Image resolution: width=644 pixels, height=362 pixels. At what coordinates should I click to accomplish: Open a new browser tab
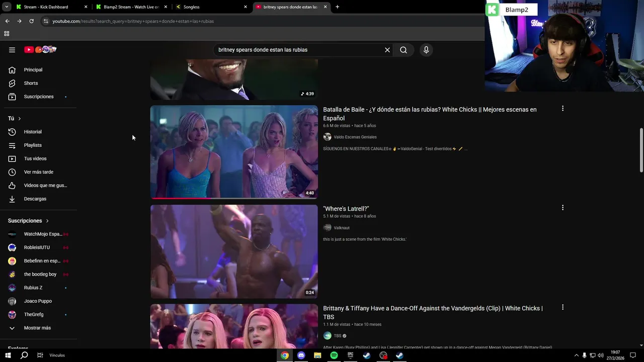pos(337,7)
